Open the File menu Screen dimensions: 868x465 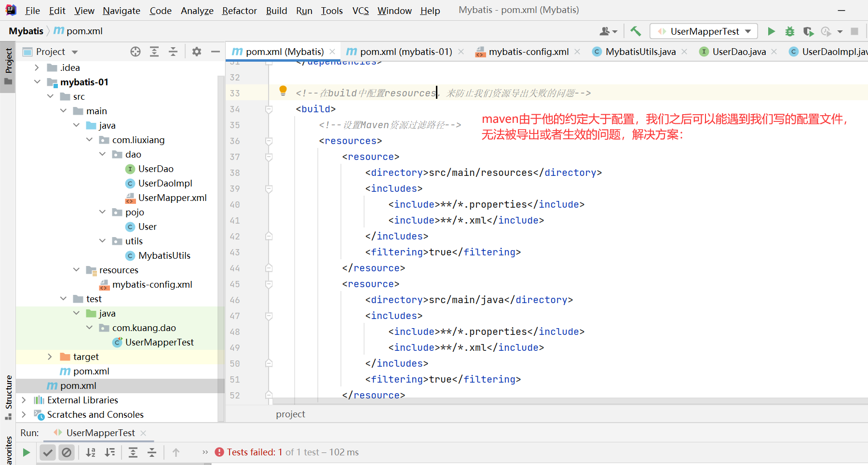point(32,11)
